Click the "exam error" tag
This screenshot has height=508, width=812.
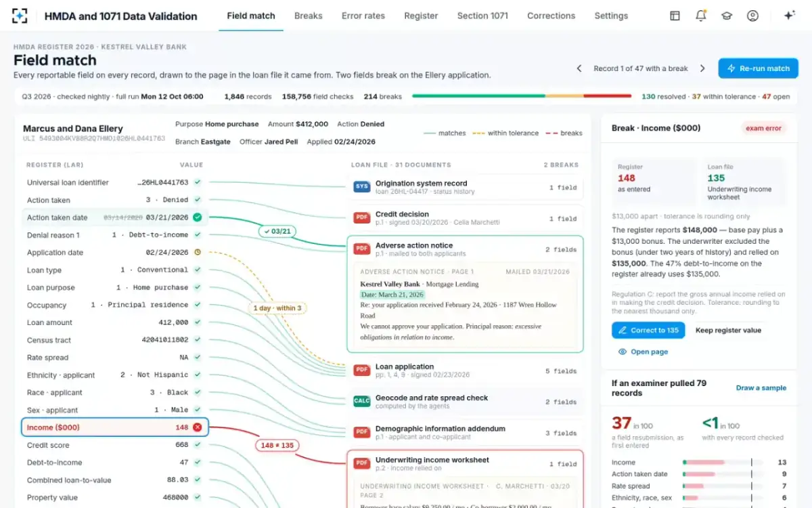coord(764,128)
